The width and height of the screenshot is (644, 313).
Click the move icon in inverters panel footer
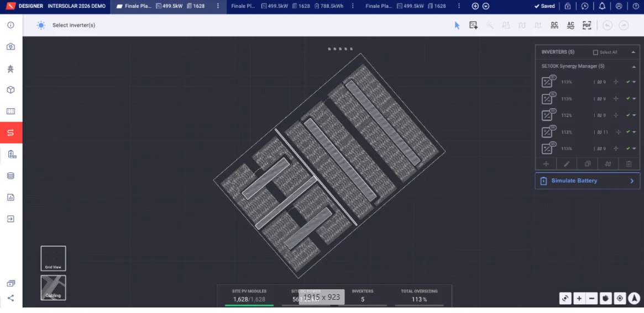point(546,164)
